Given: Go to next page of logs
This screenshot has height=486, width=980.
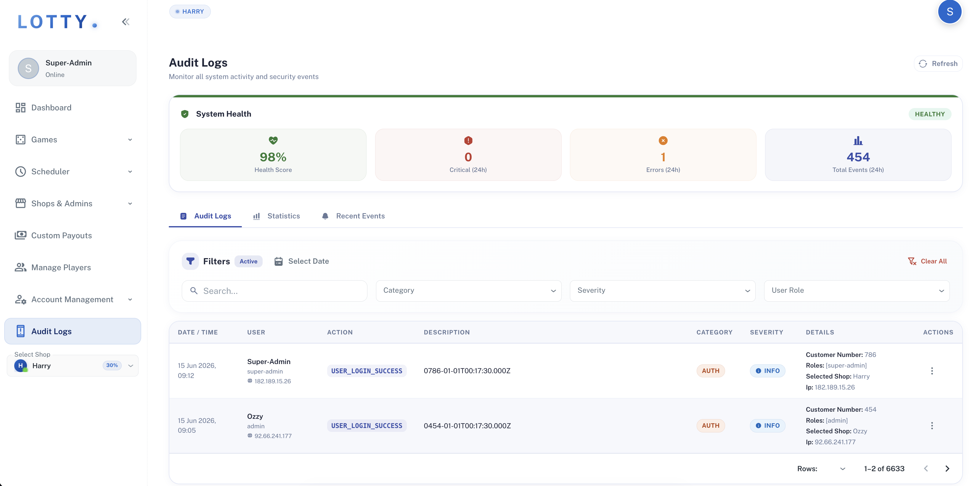Looking at the screenshot, I should click(947, 469).
